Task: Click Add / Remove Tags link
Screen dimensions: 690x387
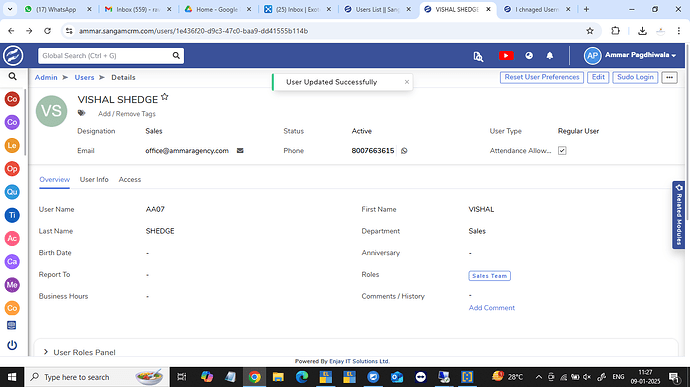Action: (x=127, y=114)
